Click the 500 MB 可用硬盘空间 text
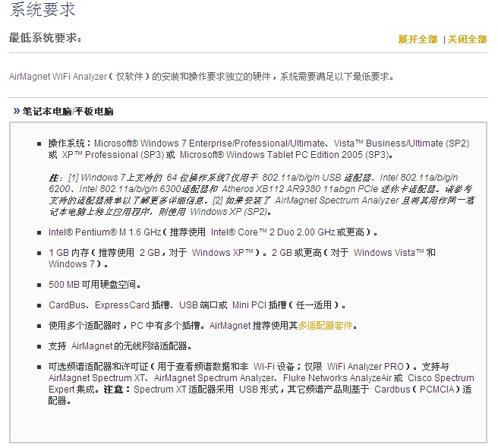Screen dimensions: 498x448 pyautogui.click(x=94, y=285)
